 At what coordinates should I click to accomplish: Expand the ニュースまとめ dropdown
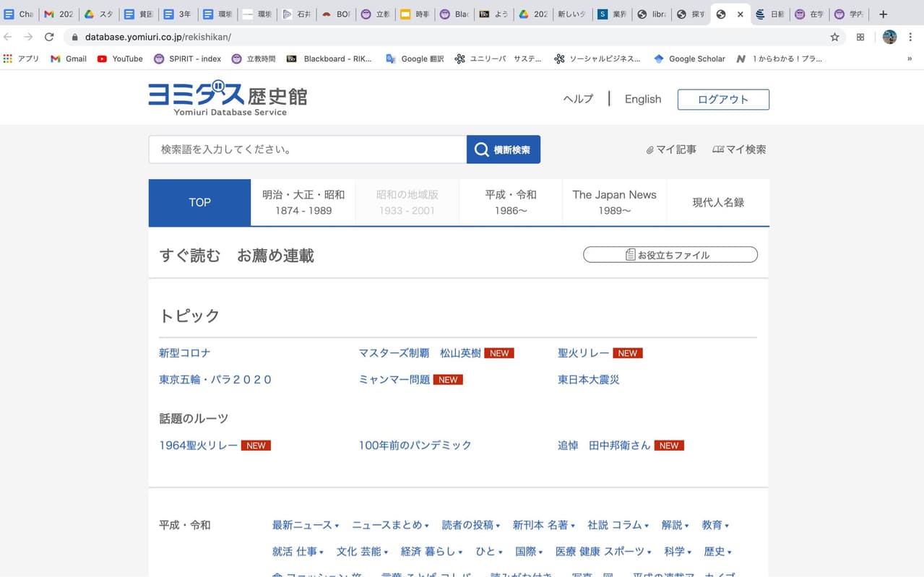pos(391,525)
